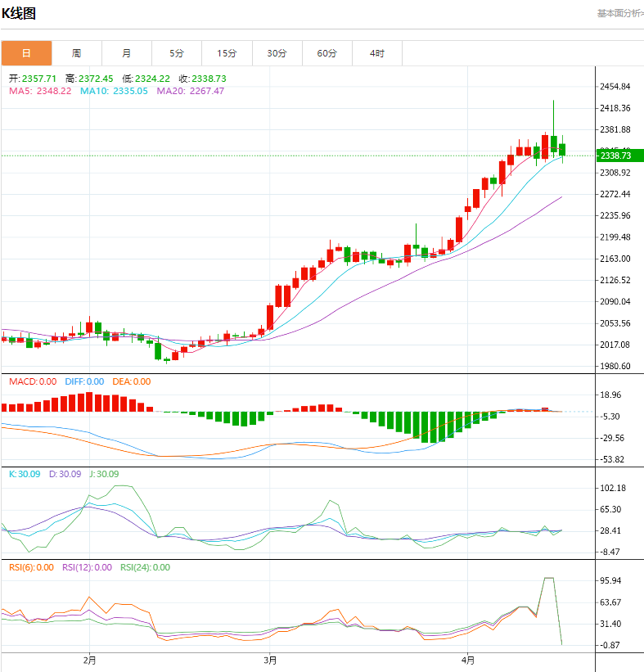This screenshot has width=644, height=672.
Task: Select the 周 weekly chart tab
Action: click(x=76, y=53)
